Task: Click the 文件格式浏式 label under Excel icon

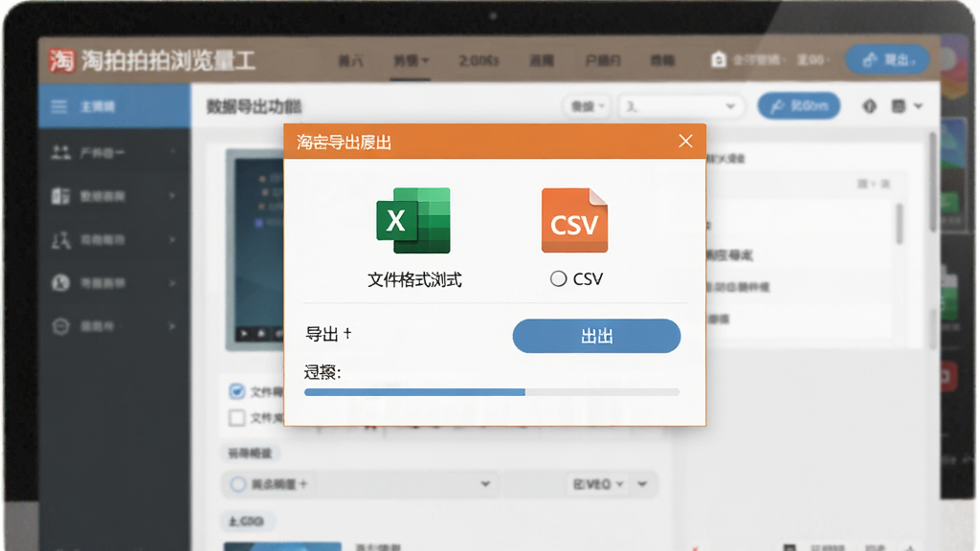Action: pyautogui.click(x=414, y=280)
